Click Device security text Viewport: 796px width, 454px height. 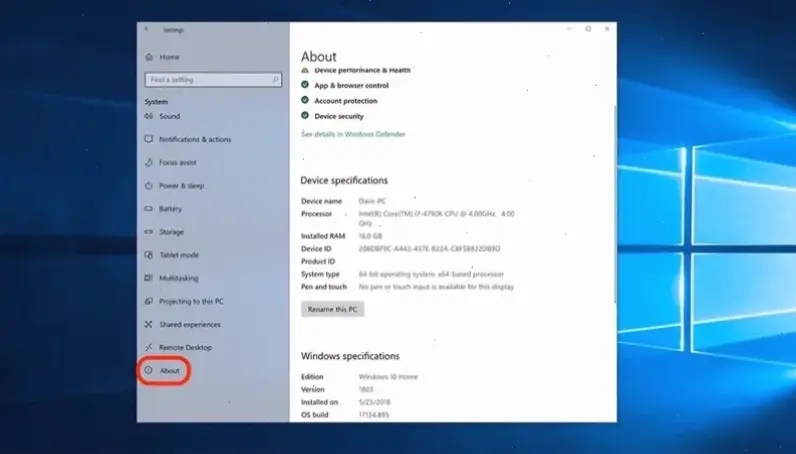tap(339, 116)
